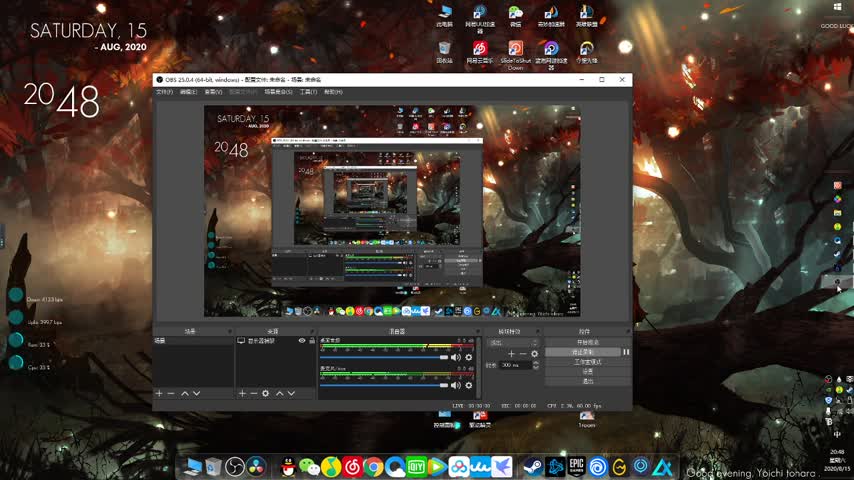
Task: Add a new source with the plus icon
Action: 242,393
